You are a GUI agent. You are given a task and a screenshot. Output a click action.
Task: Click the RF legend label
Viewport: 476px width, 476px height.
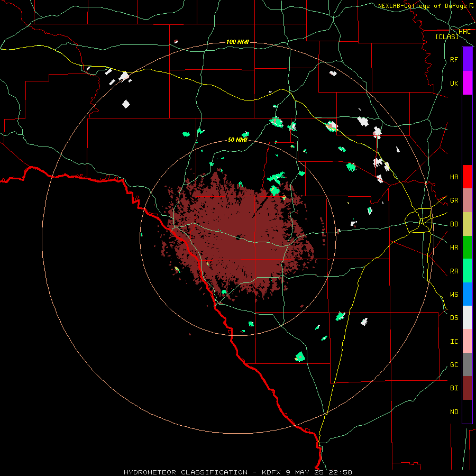pyautogui.click(x=454, y=59)
